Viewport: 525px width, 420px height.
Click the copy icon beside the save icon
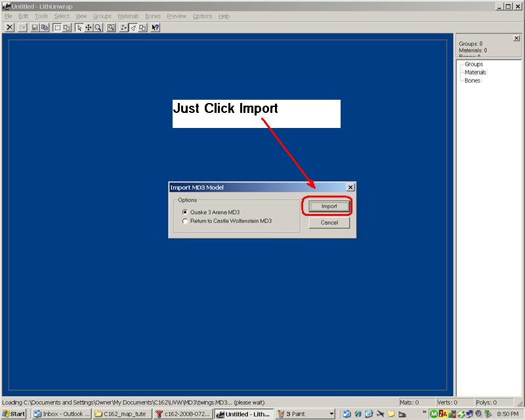pos(45,28)
